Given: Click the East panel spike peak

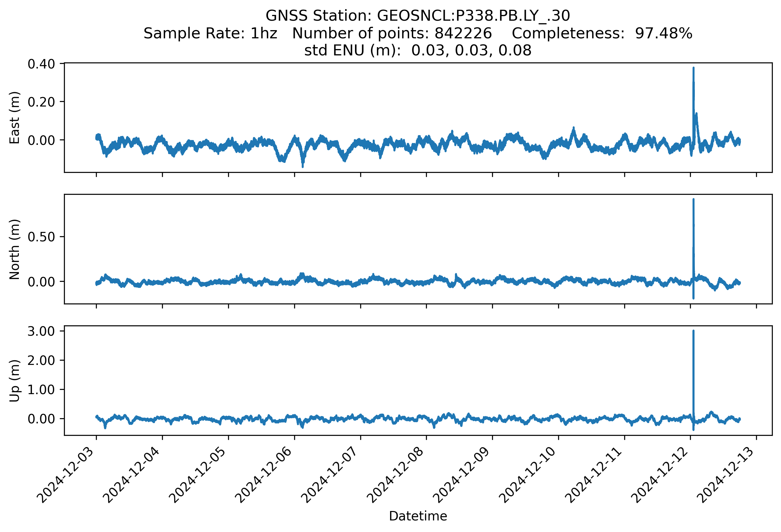Looking at the screenshot, I should pyautogui.click(x=693, y=68).
